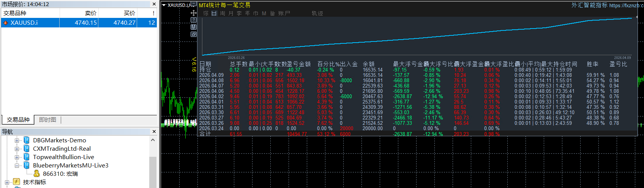Click the BlueberryMarketsMU-Live3 server icon
644x188 pixels.
(27, 165)
